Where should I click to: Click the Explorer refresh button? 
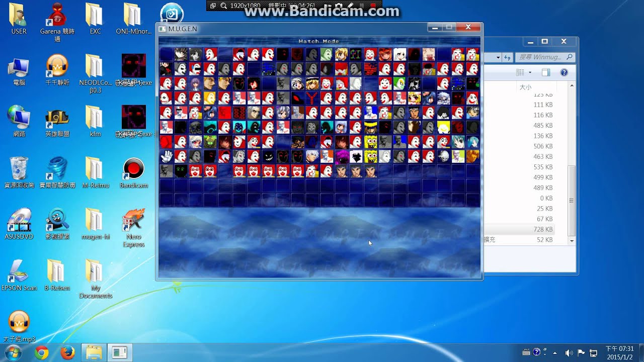(507, 57)
